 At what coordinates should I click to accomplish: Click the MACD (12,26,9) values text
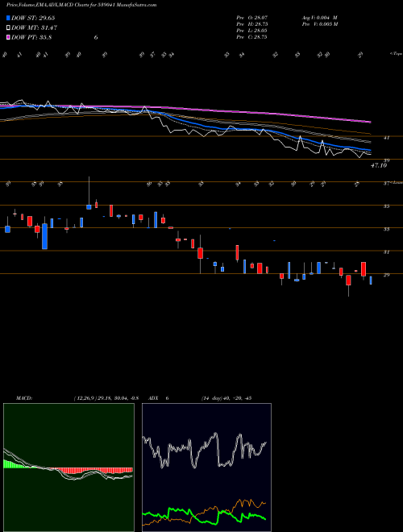pos(106,398)
